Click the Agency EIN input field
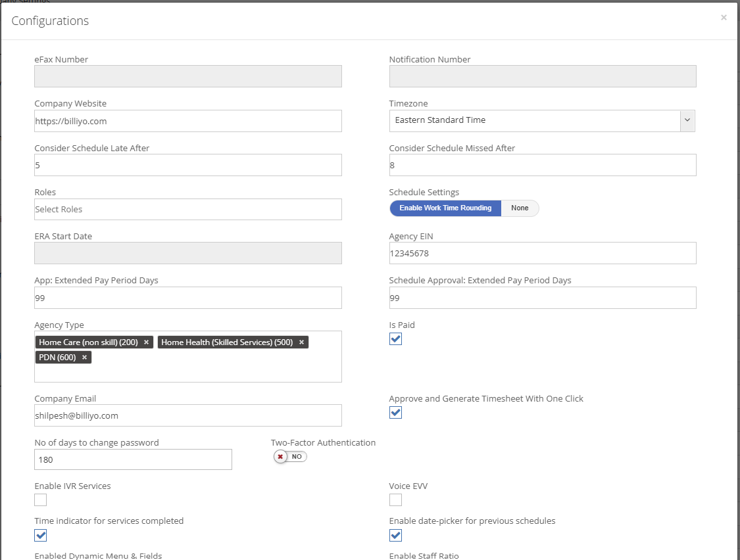740x560 pixels. 542,253
